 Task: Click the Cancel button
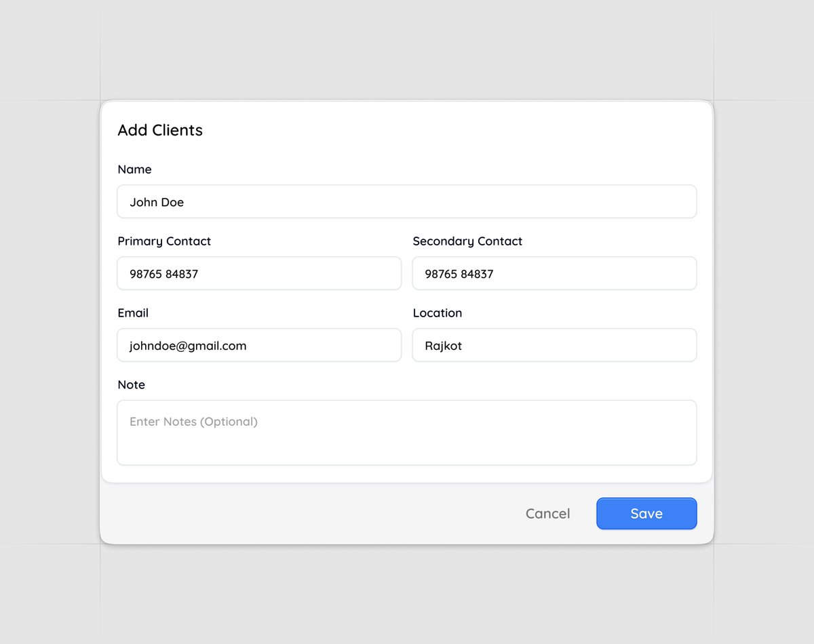point(547,514)
